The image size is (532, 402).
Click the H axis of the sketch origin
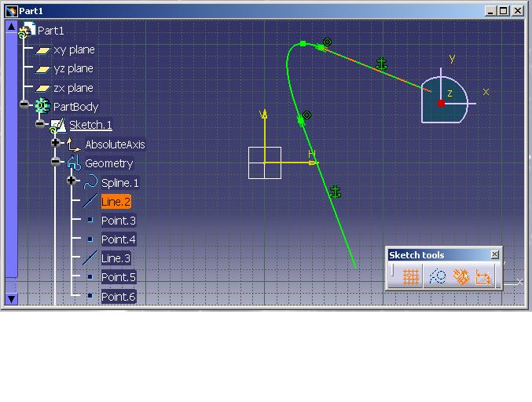(291, 163)
